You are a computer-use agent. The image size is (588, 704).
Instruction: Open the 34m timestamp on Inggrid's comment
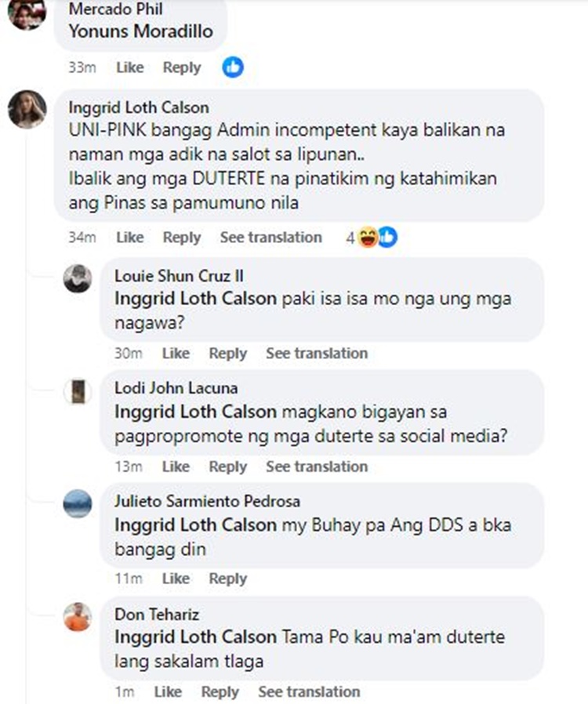82,237
